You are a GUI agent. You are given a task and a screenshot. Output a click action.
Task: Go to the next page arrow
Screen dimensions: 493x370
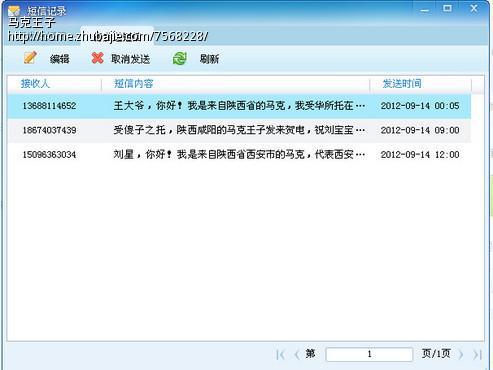point(461,355)
